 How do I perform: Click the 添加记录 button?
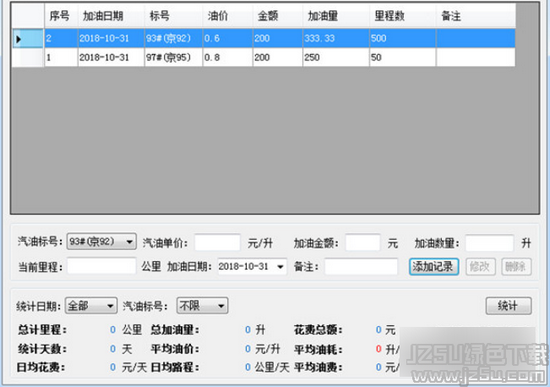(x=434, y=267)
